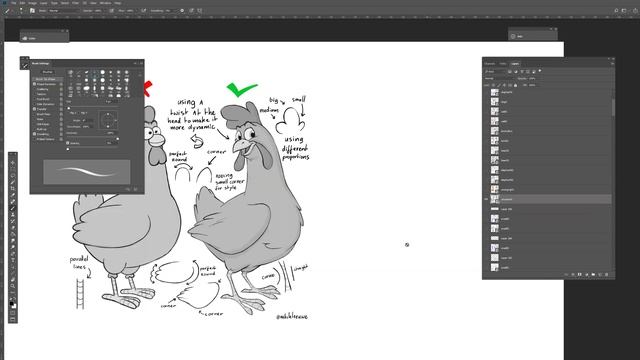The width and height of the screenshot is (640, 360).
Task: Enable pressure for opacity in options bar
Action: coord(111,11)
